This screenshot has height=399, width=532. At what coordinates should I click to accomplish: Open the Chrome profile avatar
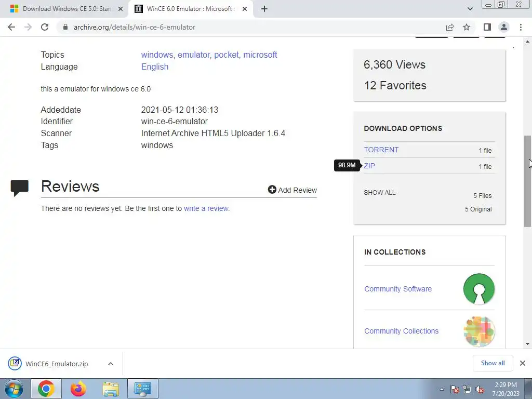[504, 27]
